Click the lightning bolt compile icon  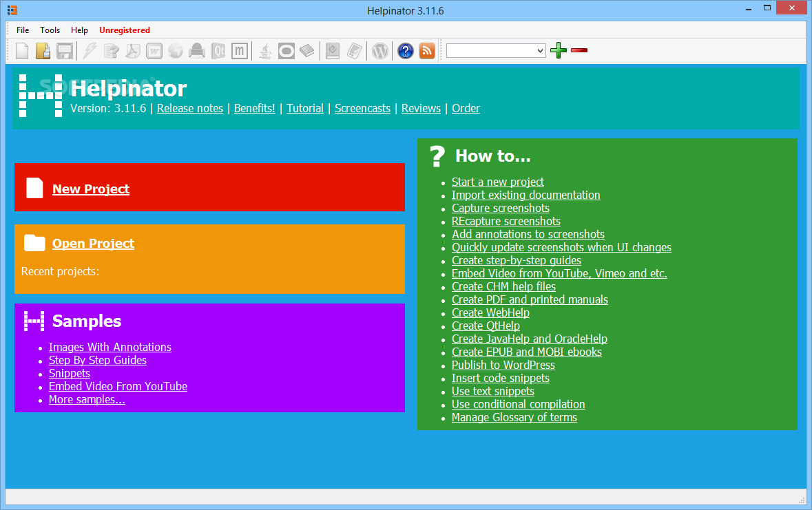coord(90,51)
